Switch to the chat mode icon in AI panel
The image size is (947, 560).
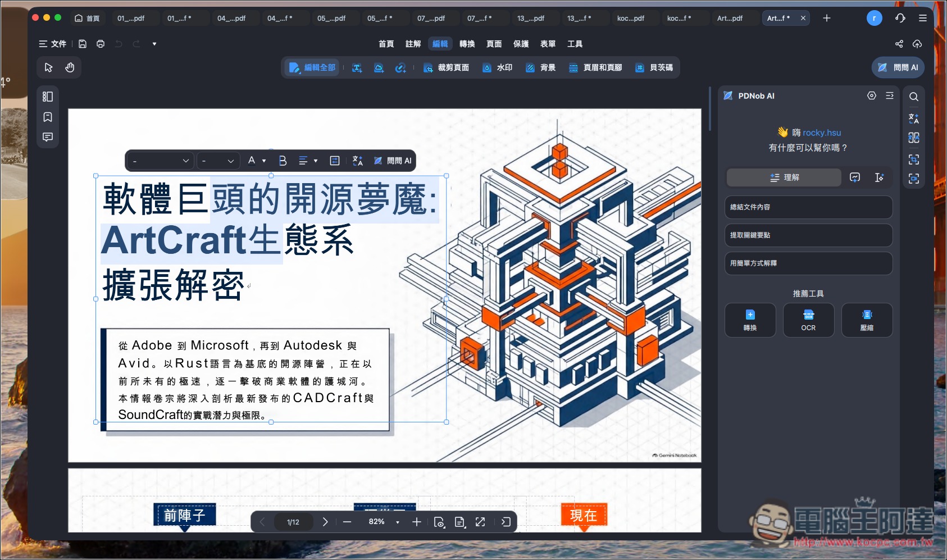(x=855, y=177)
